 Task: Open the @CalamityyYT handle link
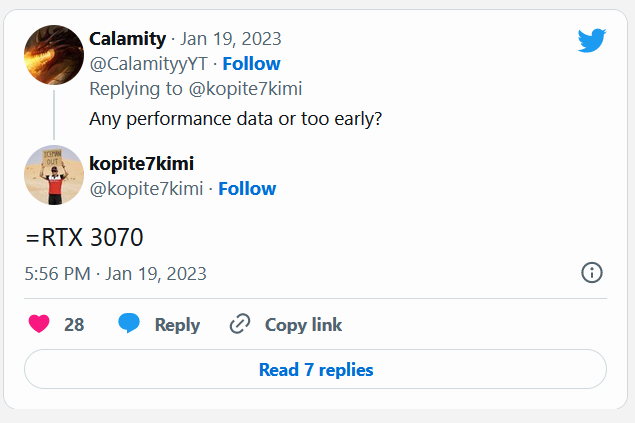[148, 64]
